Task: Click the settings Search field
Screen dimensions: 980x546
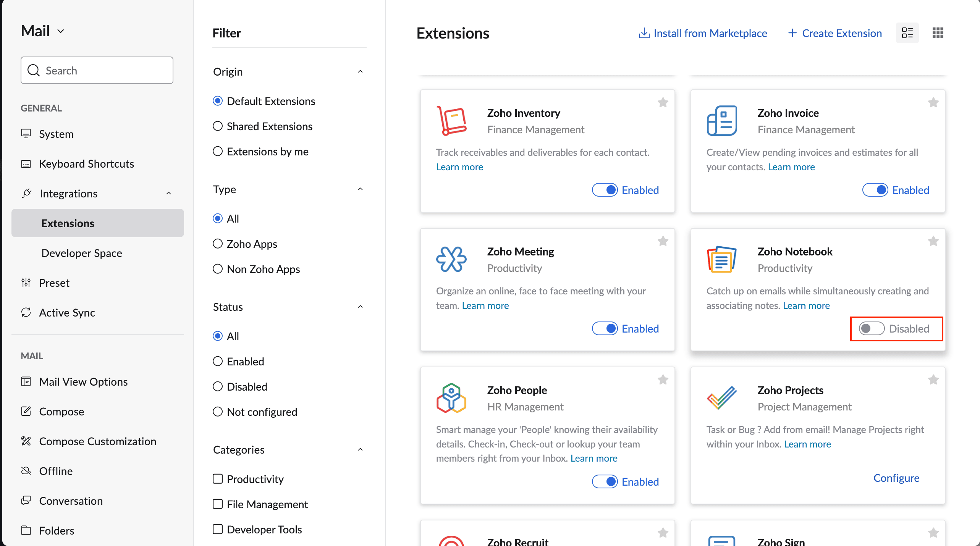Action: (97, 70)
